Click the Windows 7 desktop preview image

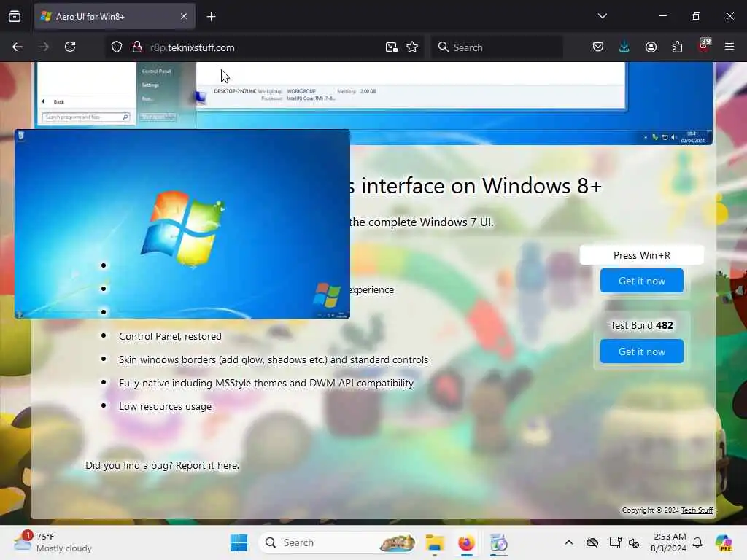(182, 224)
